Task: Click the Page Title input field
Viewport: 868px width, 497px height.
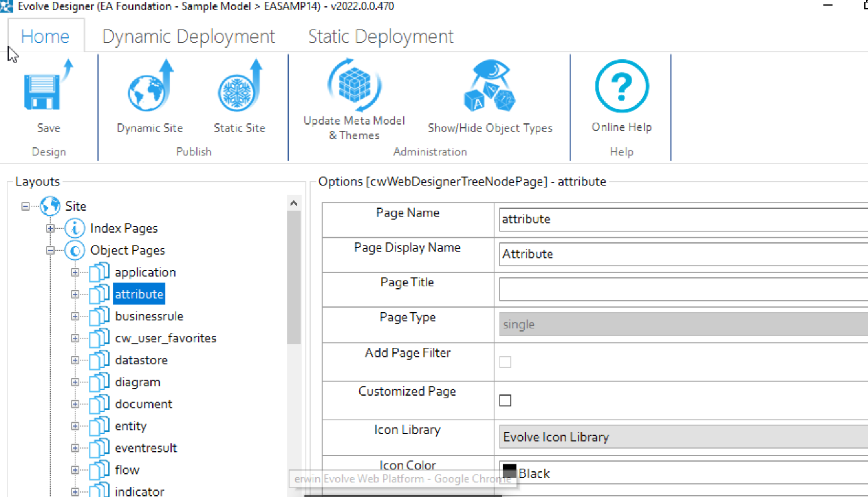Action: 683,289
